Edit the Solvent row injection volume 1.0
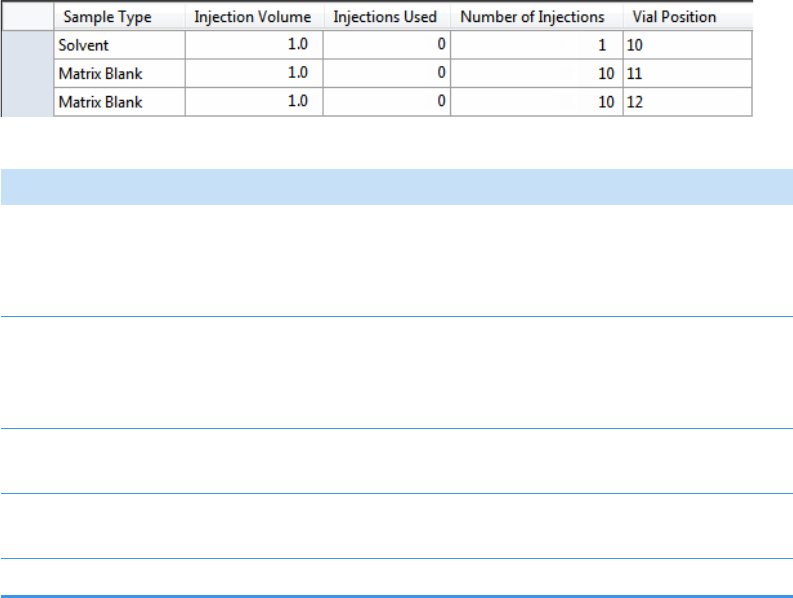This screenshot has height=598, width=793. [254, 45]
